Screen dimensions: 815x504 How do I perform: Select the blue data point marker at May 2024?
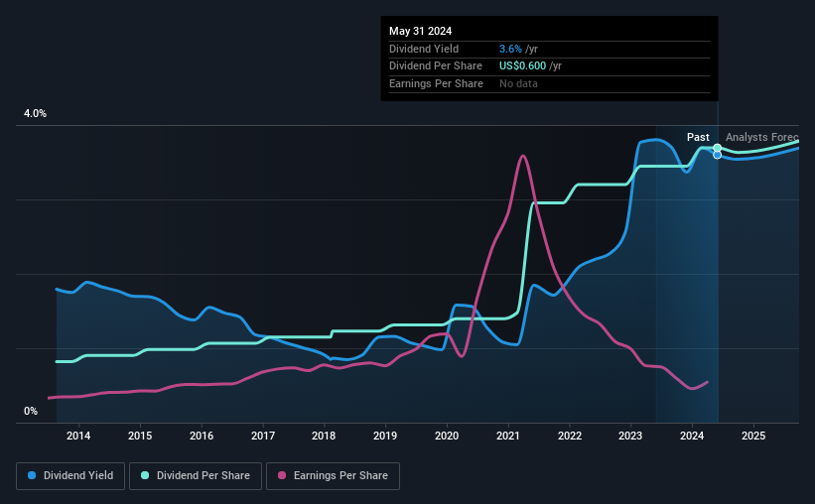pos(718,155)
